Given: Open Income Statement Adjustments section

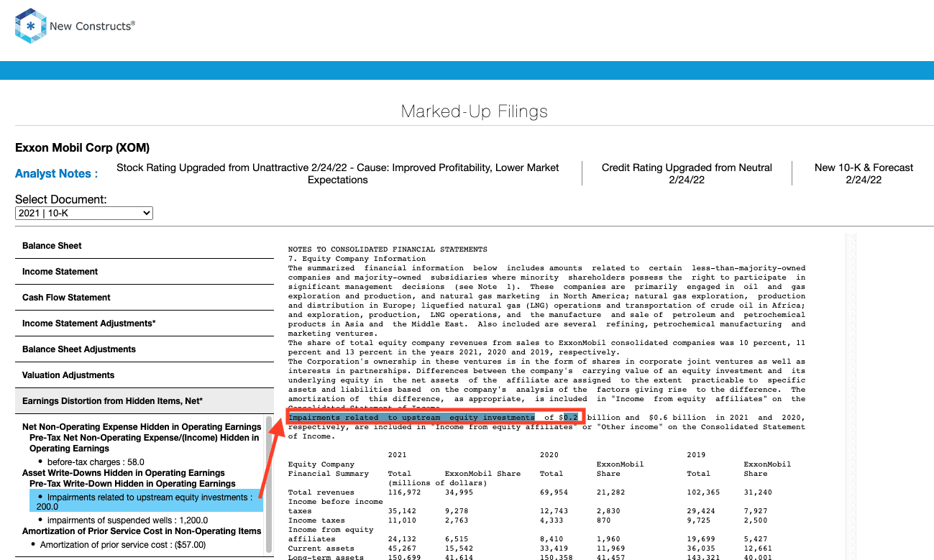Looking at the screenshot, I should pos(145,323).
